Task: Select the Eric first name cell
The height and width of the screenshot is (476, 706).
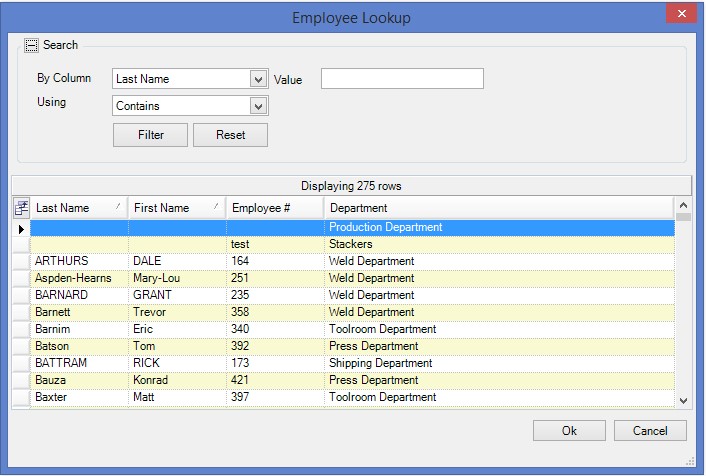Action: [177, 329]
